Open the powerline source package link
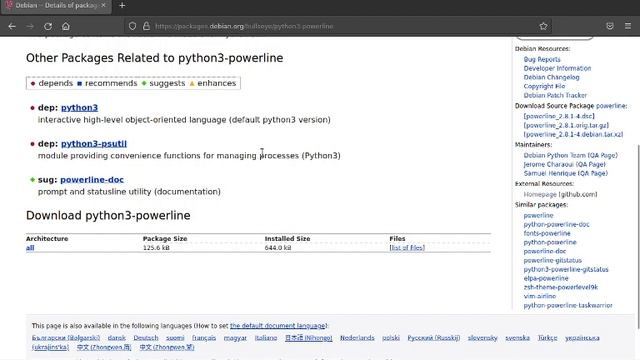This screenshot has width=640, height=360. [x=611, y=106]
